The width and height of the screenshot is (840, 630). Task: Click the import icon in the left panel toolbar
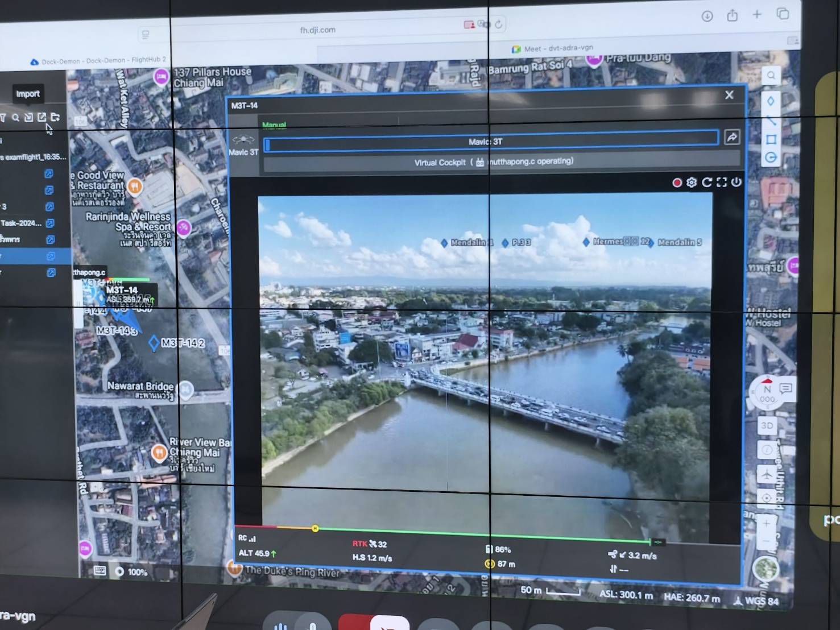click(28, 118)
